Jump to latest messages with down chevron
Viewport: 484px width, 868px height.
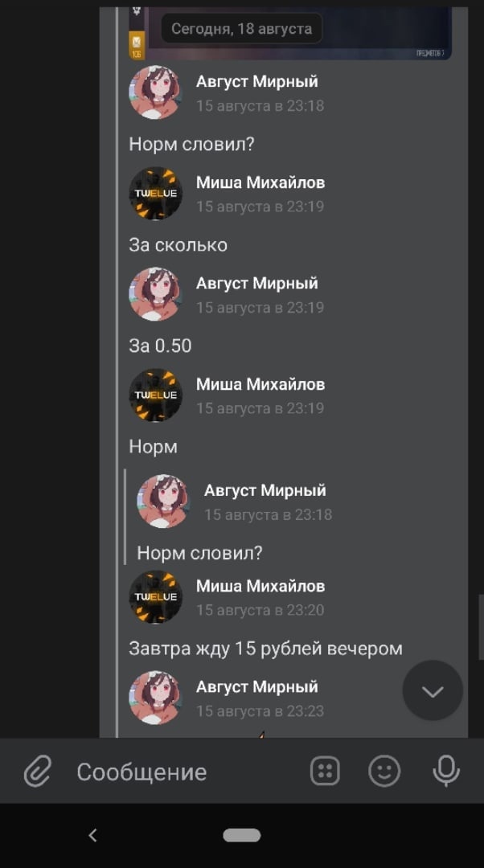click(x=433, y=690)
